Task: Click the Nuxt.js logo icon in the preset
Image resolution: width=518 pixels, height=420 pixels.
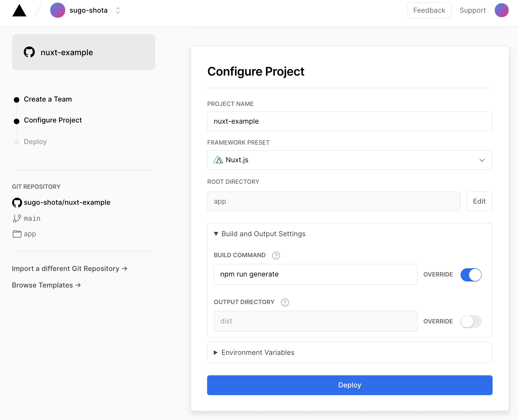Action: (x=218, y=160)
